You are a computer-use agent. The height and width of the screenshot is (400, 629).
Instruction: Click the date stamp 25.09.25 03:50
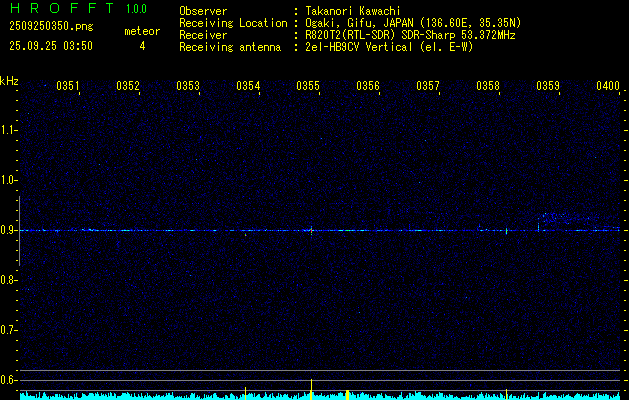(x=51, y=46)
